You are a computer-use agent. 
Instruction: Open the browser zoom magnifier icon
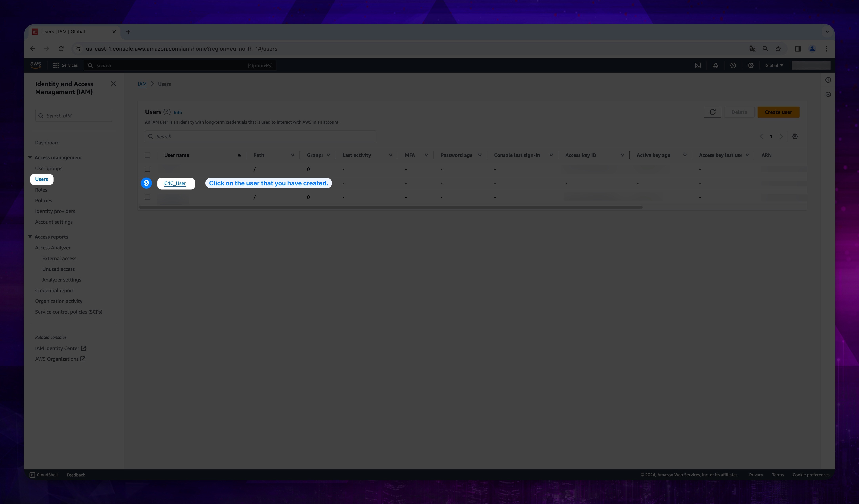765,49
